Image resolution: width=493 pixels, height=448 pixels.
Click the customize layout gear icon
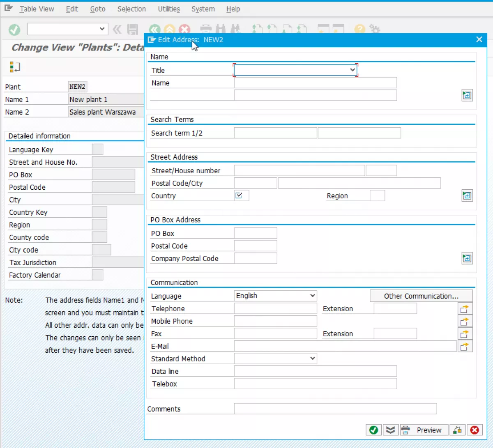coord(374,30)
